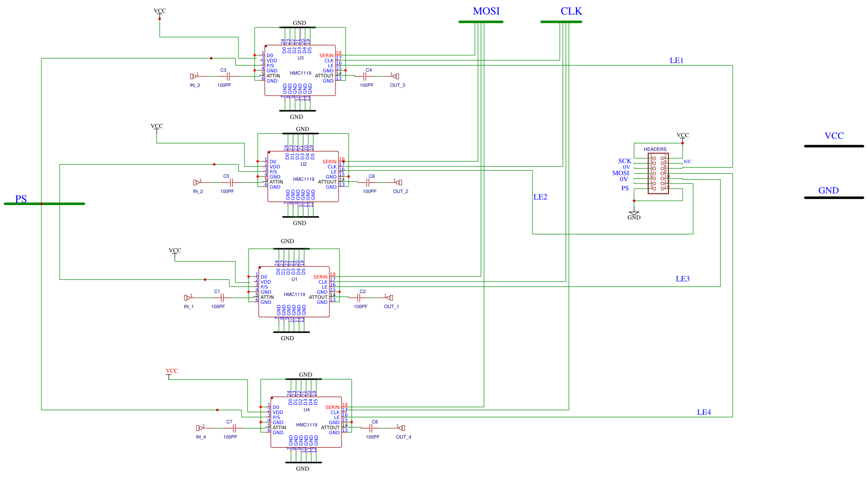Click the 100PF value under C8

(373, 437)
